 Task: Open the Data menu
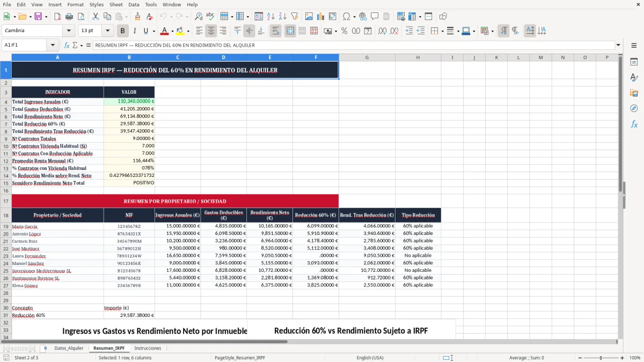(134, 4)
